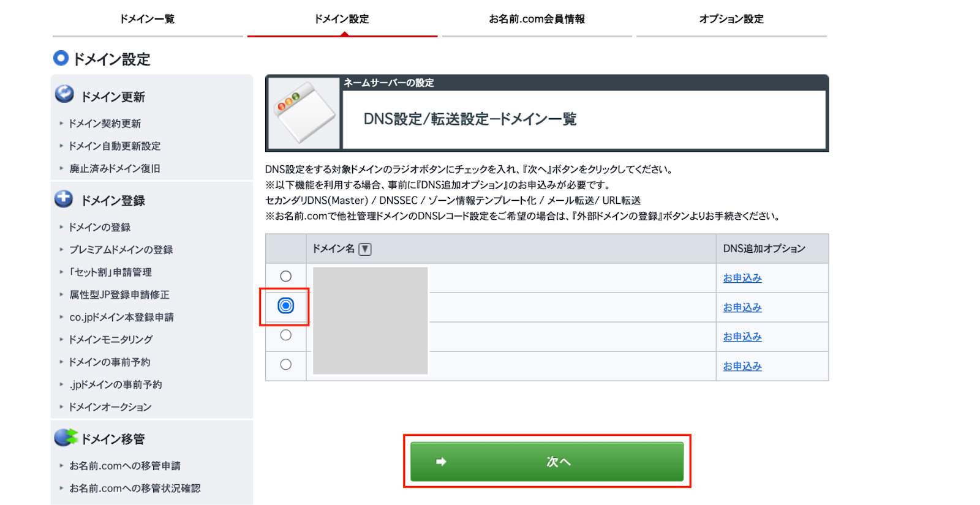
Task: Open ドメインオークション in the sidebar
Action: pyautogui.click(x=110, y=407)
